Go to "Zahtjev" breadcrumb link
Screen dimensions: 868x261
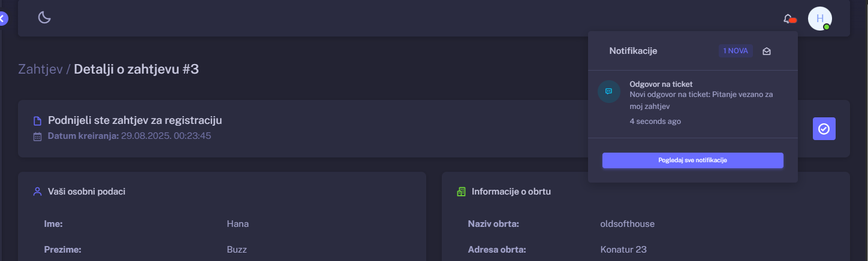coord(40,69)
